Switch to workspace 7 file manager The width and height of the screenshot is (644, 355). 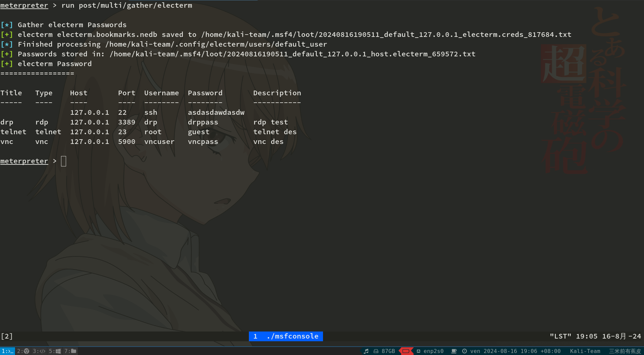pos(70,351)
